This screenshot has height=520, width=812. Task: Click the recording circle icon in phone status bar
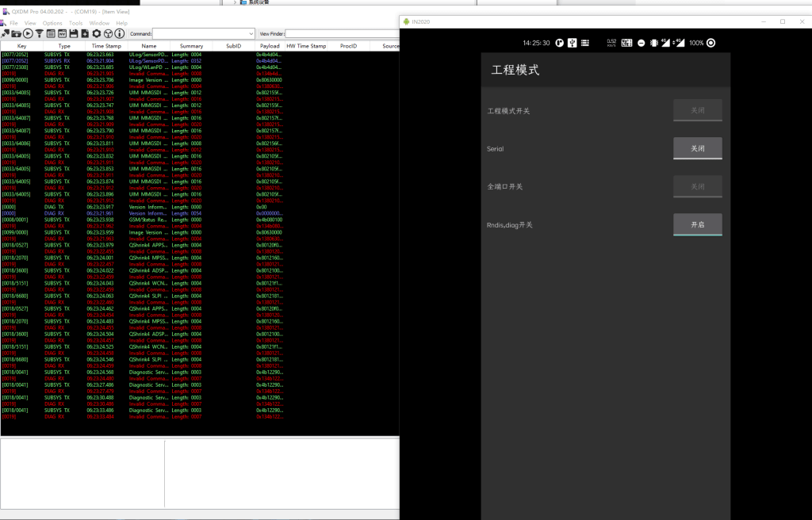(710, 43)
